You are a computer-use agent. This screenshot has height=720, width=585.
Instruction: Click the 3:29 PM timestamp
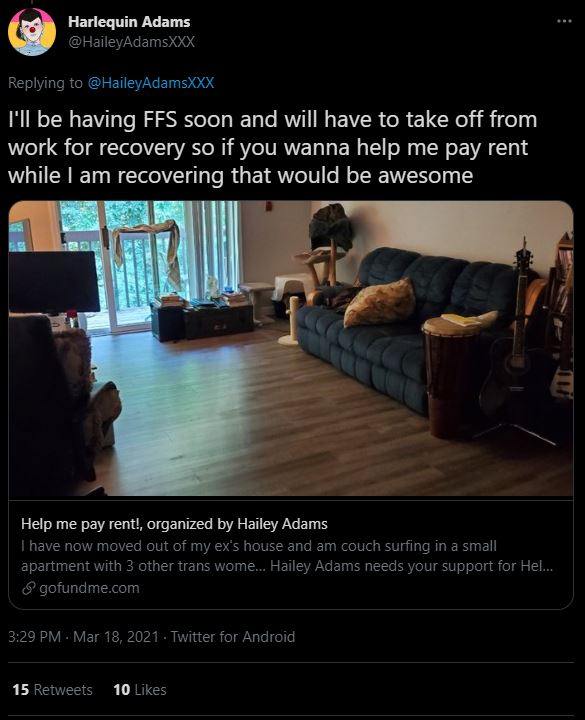tap(34, 637)
